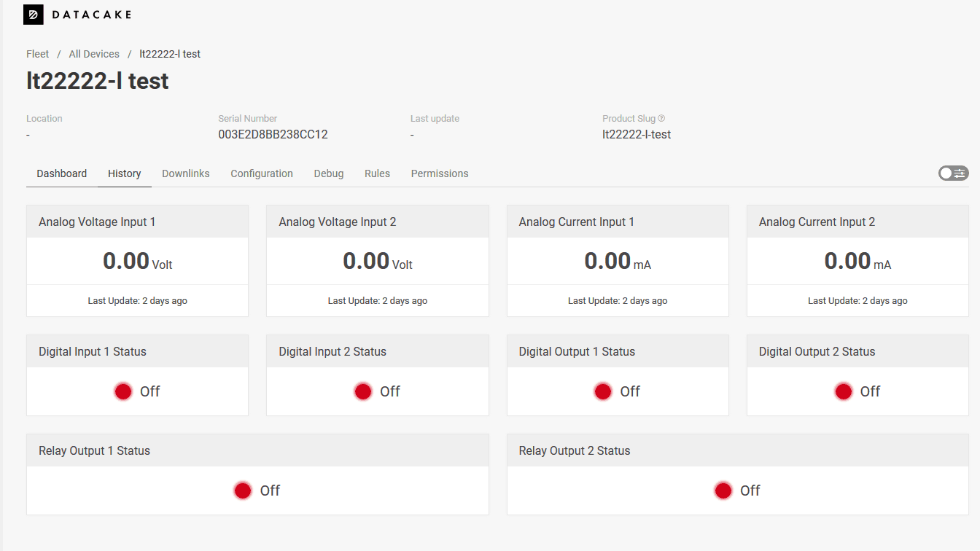
Task: Click Relay Output 1 red status indicator
Action: (x=243, y=491)
